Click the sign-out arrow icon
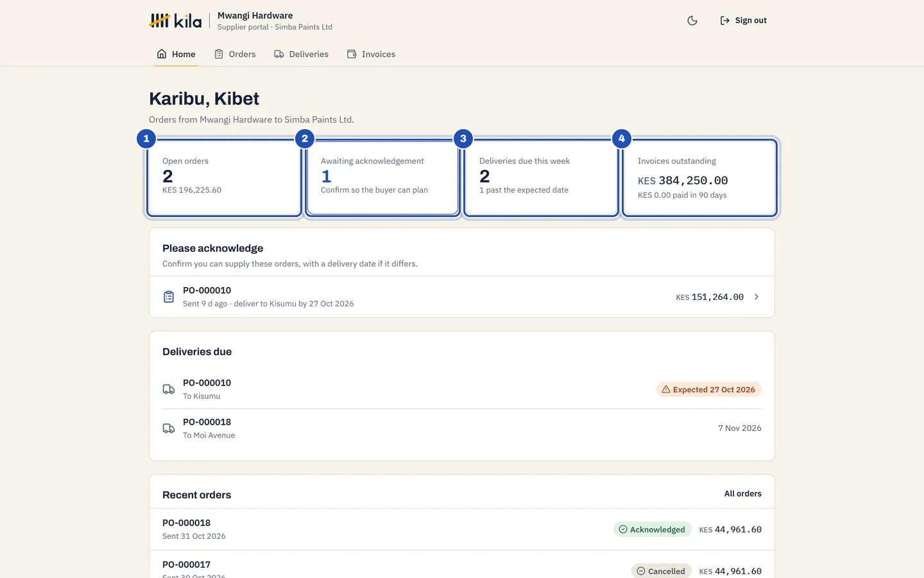This screenshot has width=924, height=578. [725, 21]
